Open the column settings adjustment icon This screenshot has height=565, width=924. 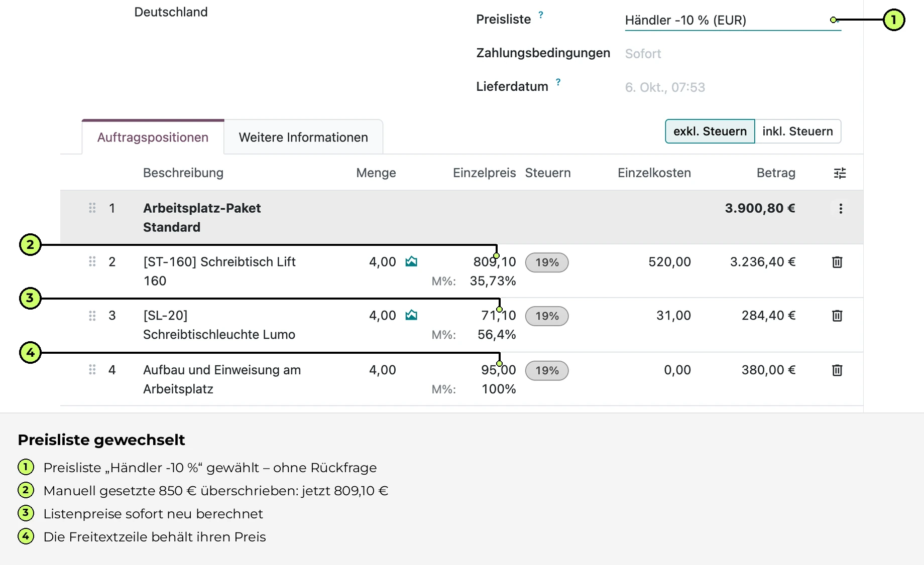pyautogui.click(x=840, y=173)
